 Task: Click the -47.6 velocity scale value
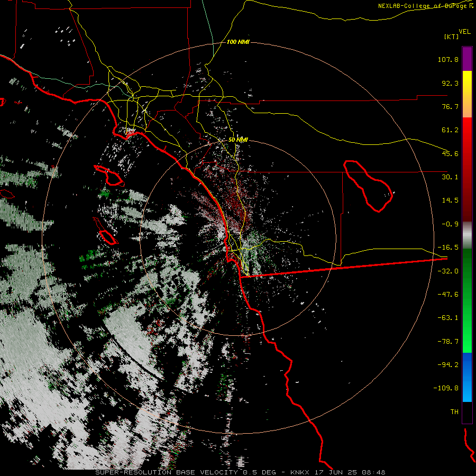click(x=448, y=295)
